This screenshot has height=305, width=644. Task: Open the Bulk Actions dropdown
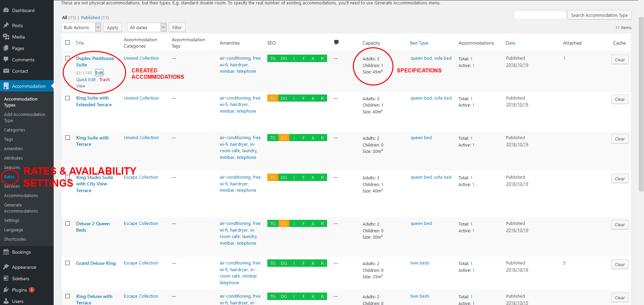[81, 27]
